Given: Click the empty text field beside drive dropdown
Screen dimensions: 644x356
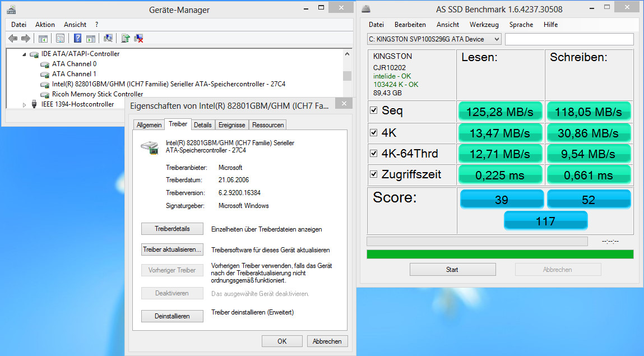Looking at the screenshot, I should pyautogui.click(x=569, y=39).
